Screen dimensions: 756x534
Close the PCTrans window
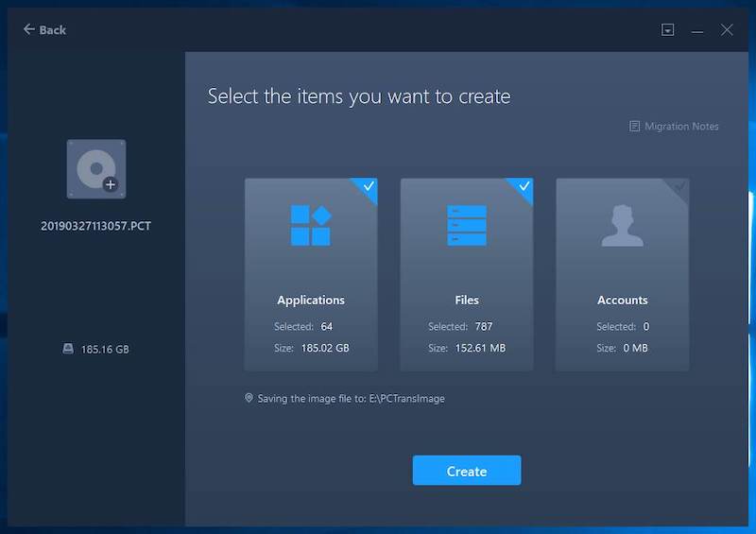click(727, 30)
